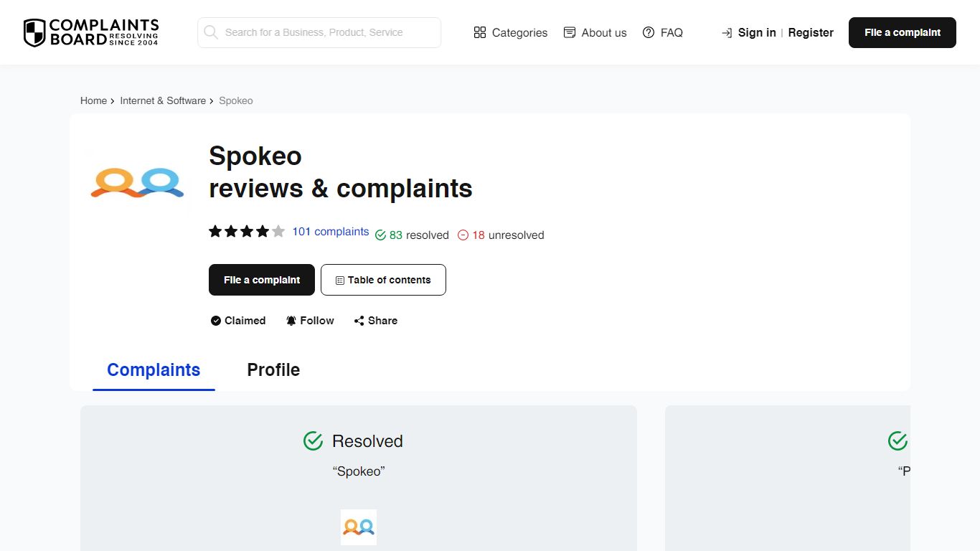This screenshot has width=980, height=551.
Task: Click the About us icon
Action: (570, 32)
